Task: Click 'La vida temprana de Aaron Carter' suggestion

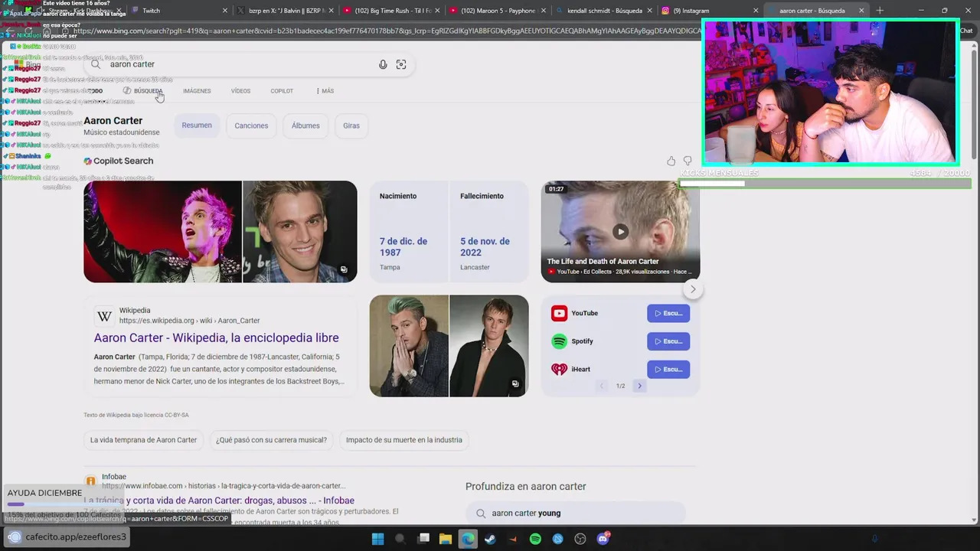Action: pos(143,440)
